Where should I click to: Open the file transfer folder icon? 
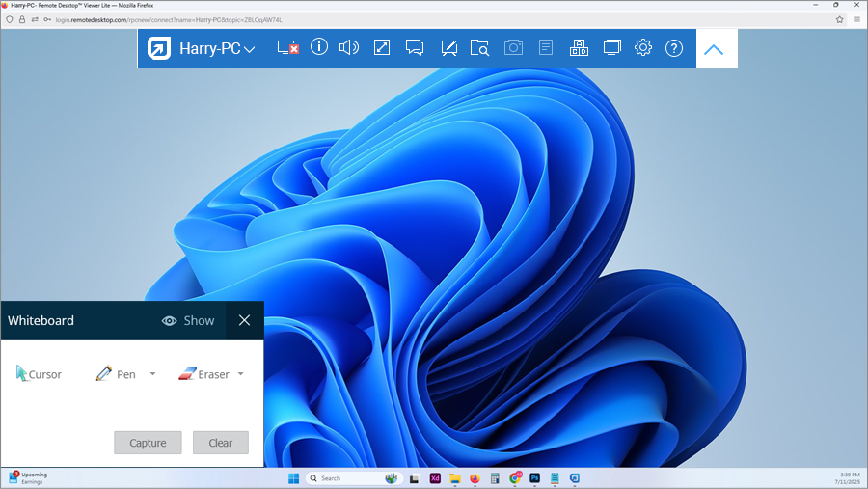click(480, 48)
